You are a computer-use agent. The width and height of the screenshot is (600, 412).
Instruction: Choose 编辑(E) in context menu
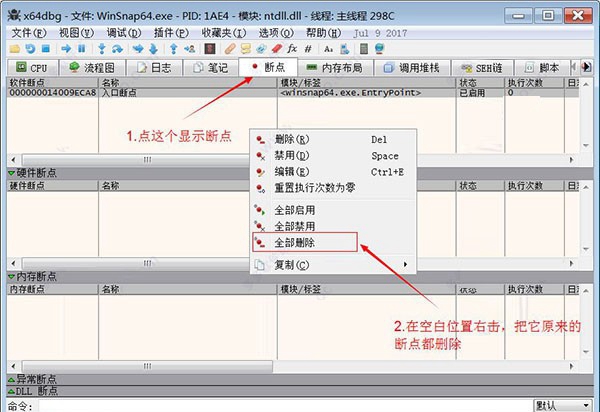(x=333, y=172)
